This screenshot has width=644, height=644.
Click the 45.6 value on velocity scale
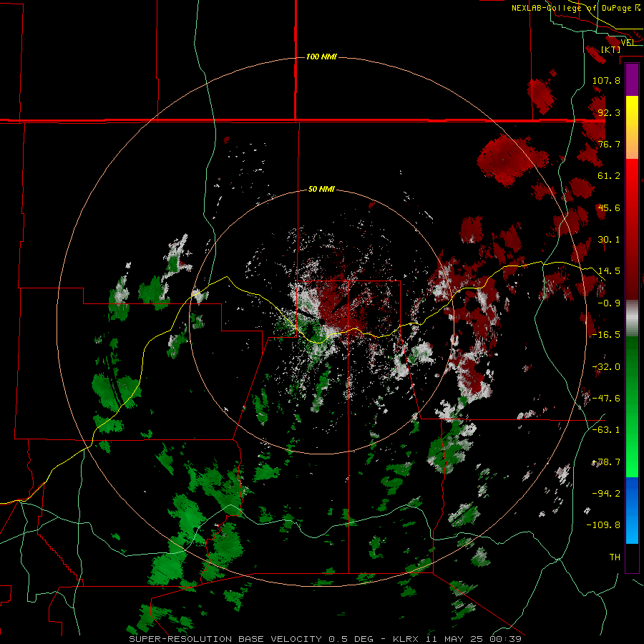(609, 208)
